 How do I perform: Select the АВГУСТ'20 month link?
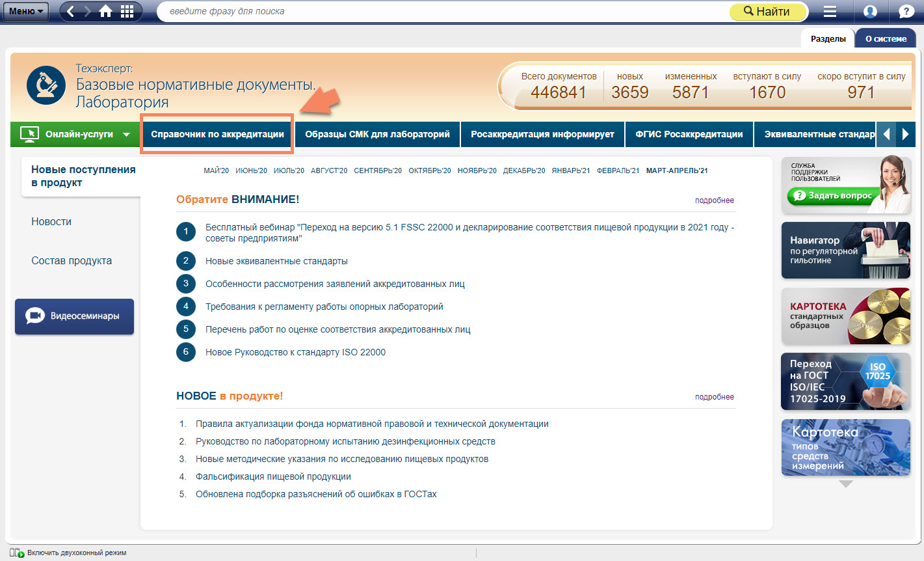(329, 171)
